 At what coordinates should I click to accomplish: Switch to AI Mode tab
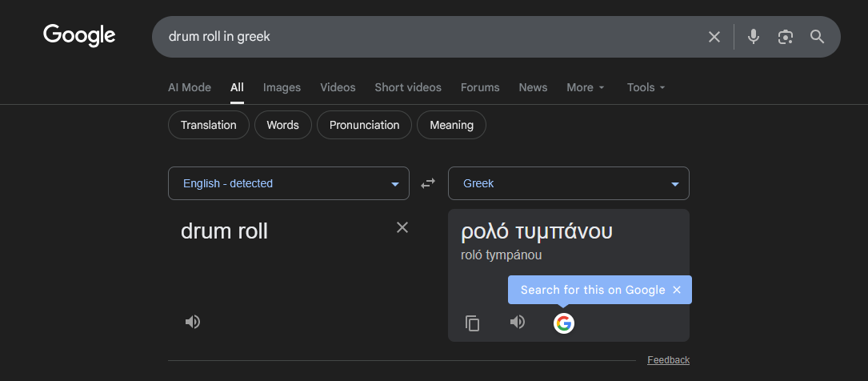[190, 87]
